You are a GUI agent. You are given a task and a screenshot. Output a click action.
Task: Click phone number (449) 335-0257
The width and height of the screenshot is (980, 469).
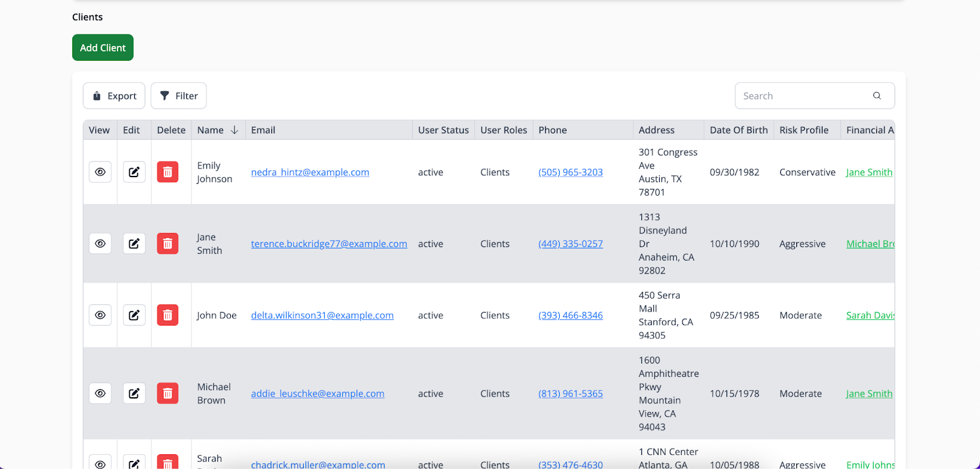pyautogui.click(x=570, y=244)
